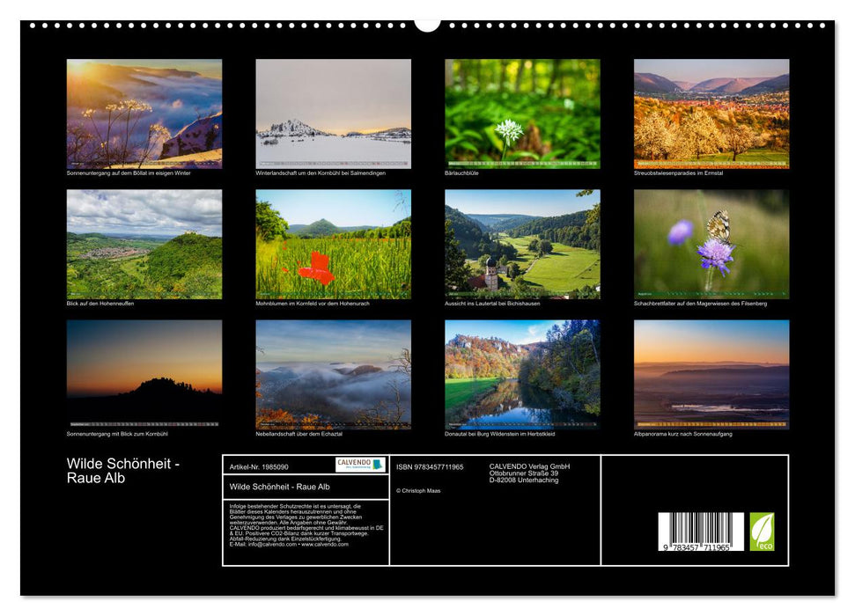The image size is (855, 616).
Task: Open the butterfly on purple flower photo
Action: pyautogui.click(x=711, y=244)
